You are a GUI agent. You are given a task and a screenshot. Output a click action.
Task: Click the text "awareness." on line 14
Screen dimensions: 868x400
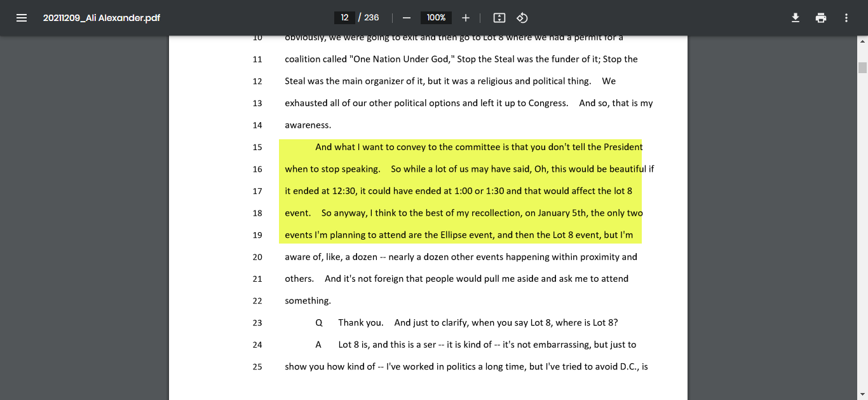point(308,125)
